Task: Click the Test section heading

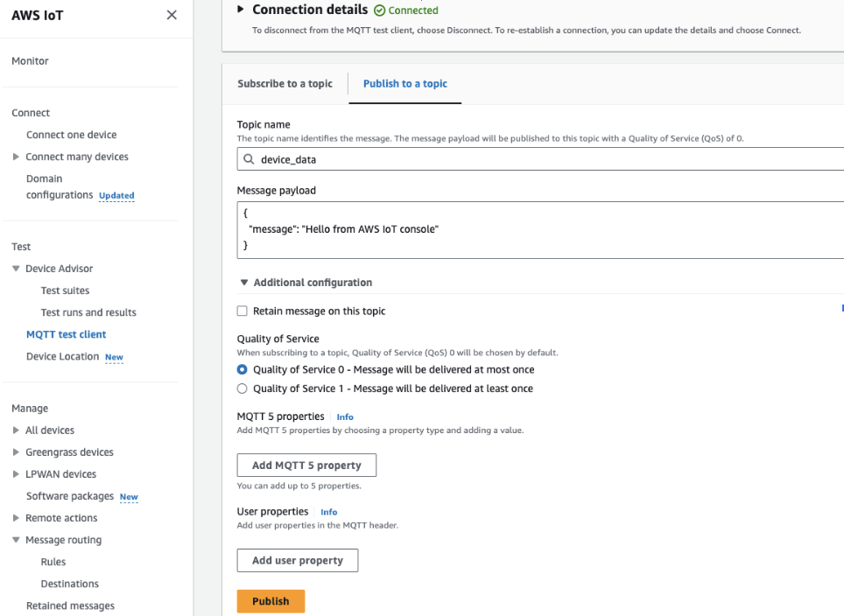Action: point(21,247)
